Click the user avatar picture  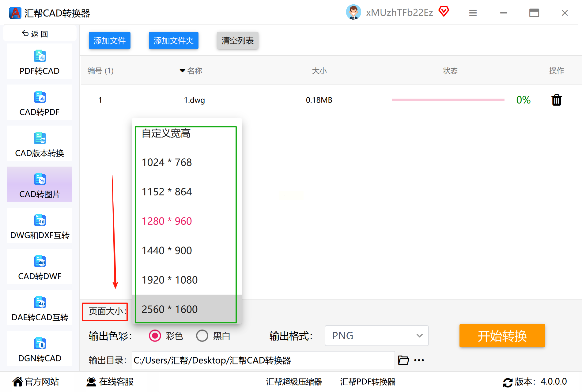point(353,12)
